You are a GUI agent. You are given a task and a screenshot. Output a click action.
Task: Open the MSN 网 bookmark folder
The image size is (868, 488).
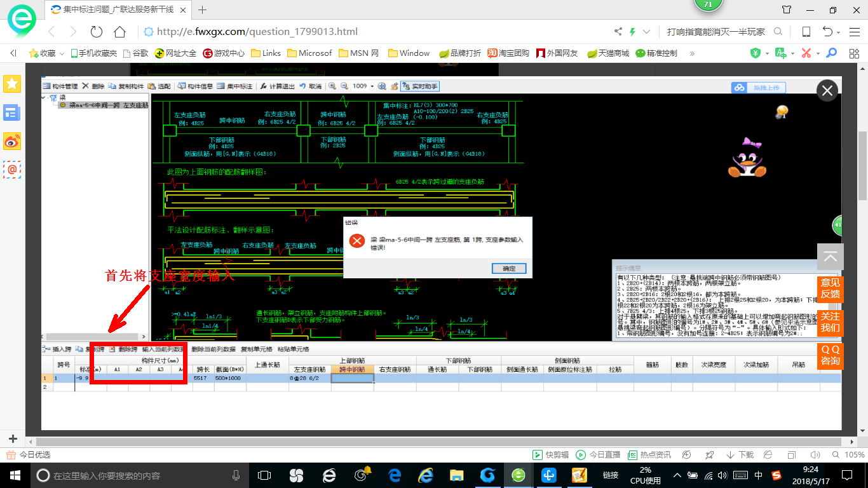[x=359, y=53]
